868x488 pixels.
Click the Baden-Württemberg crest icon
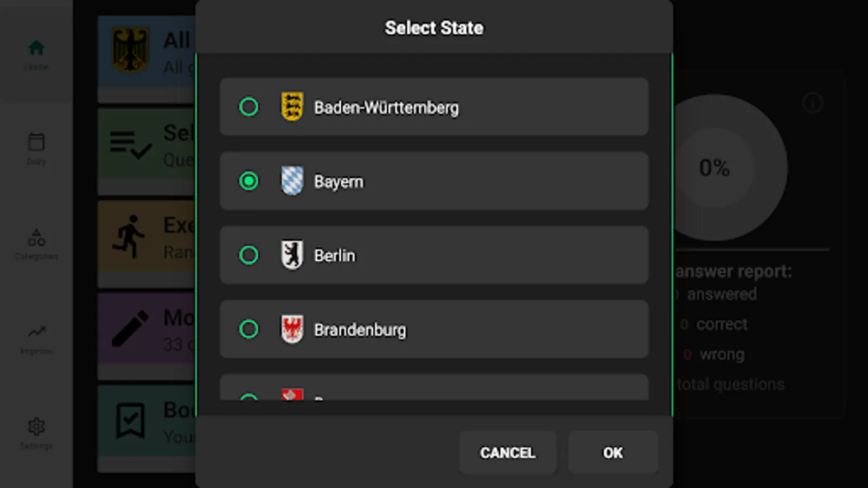(291, 107)
